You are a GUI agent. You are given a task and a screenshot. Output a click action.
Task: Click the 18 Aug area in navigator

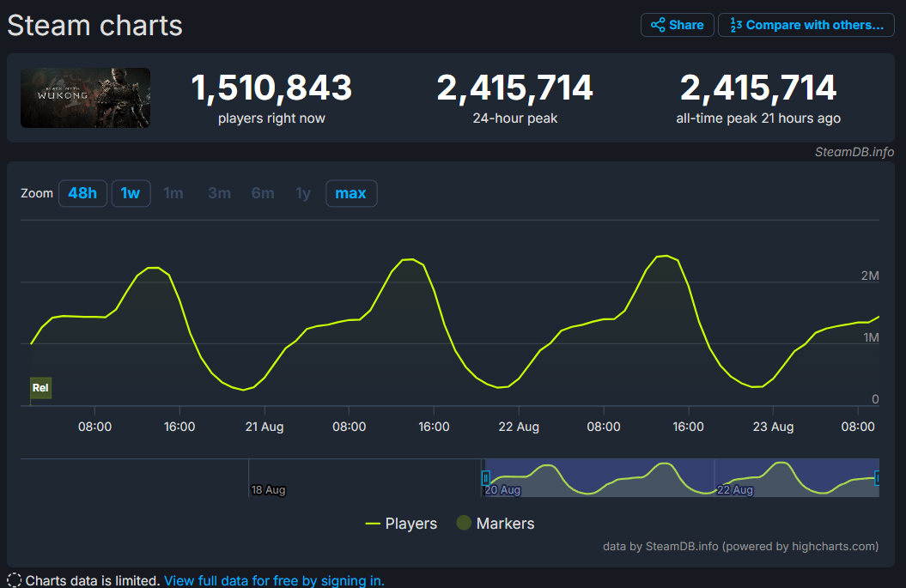tap(268, 490)
